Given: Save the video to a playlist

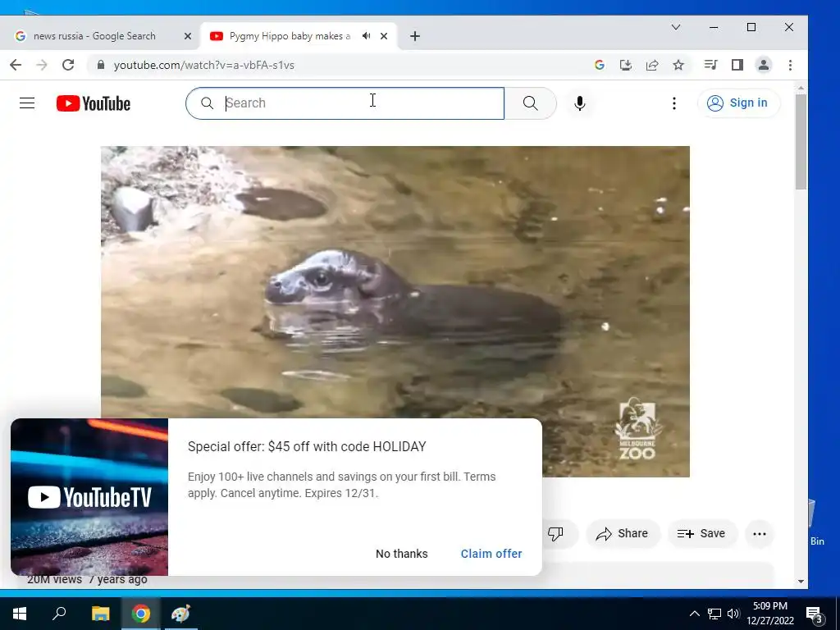Looking at the screenshot, I should tap(702, 533).
